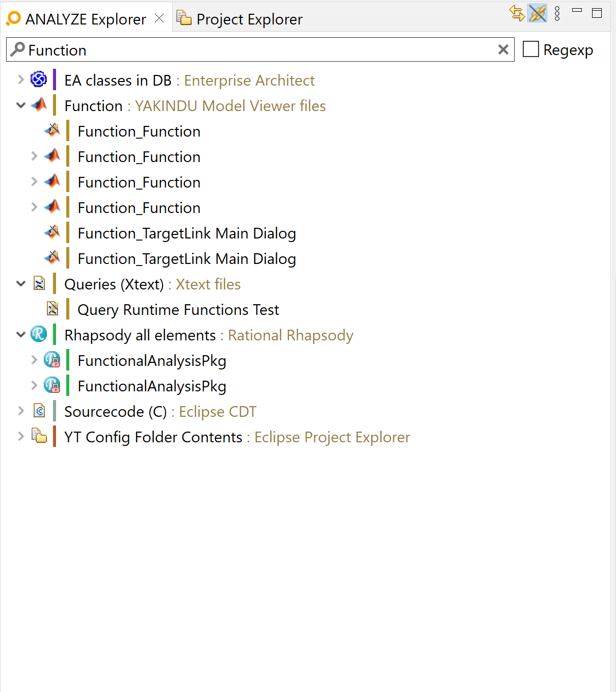The height and width of the screenshot is (692, 616).
Task: Click the Rhapsody icon beside Rhapsody all elements
Action: [x=39, y=334]
